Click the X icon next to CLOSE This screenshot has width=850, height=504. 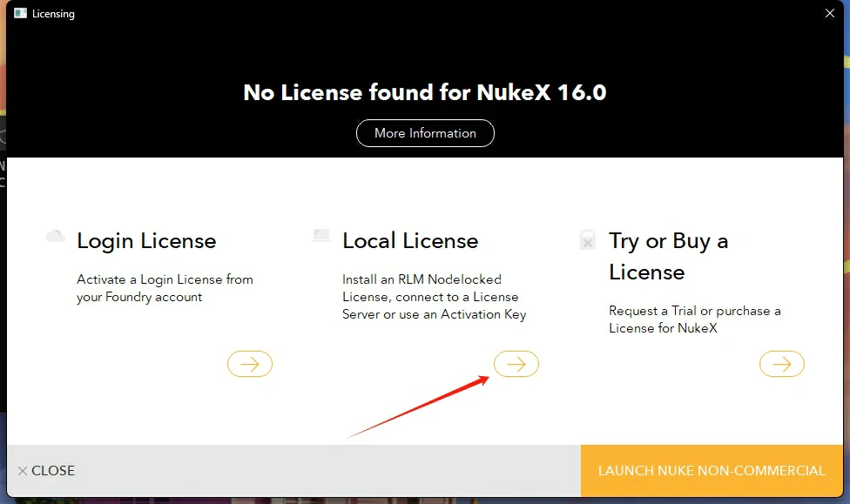(23, 471)
